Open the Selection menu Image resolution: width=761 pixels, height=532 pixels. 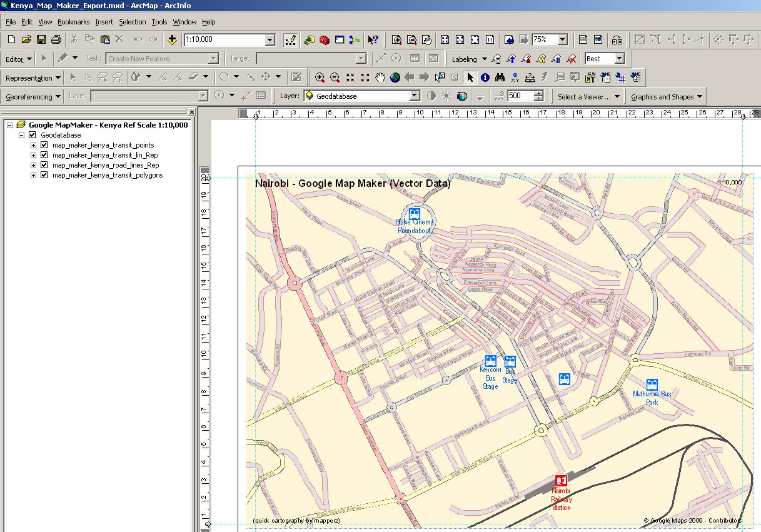point(132,22)
